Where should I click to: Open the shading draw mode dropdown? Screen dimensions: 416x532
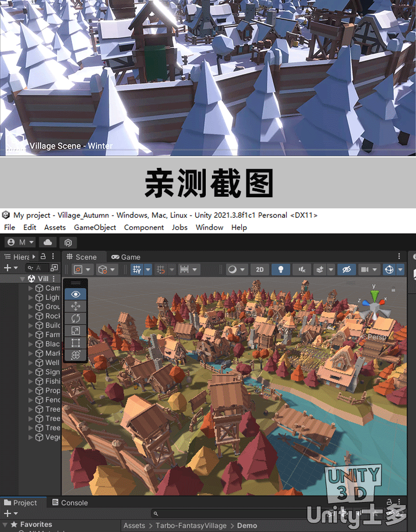click(237, 269)
